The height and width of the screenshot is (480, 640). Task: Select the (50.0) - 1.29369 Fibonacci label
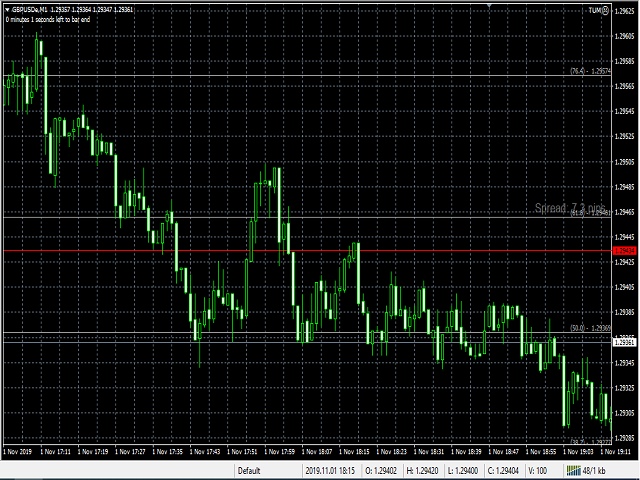coord(590,328)
